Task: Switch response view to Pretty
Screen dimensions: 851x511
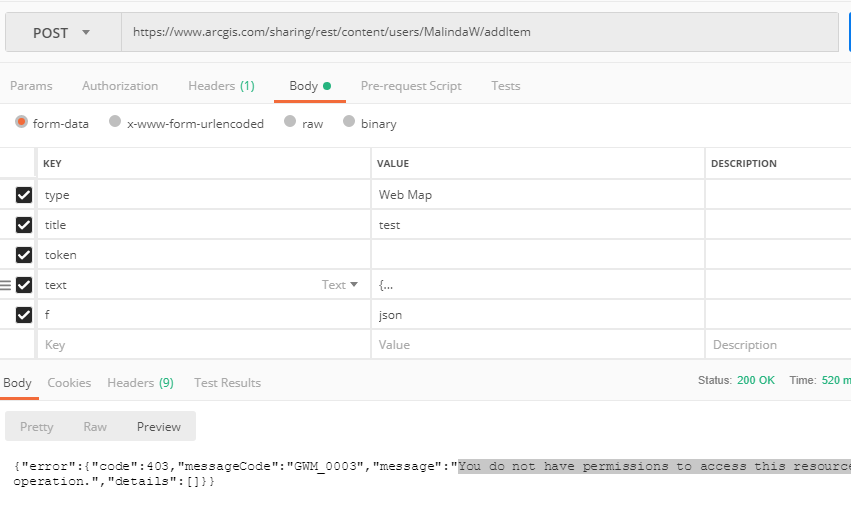Action: [37, 427]
